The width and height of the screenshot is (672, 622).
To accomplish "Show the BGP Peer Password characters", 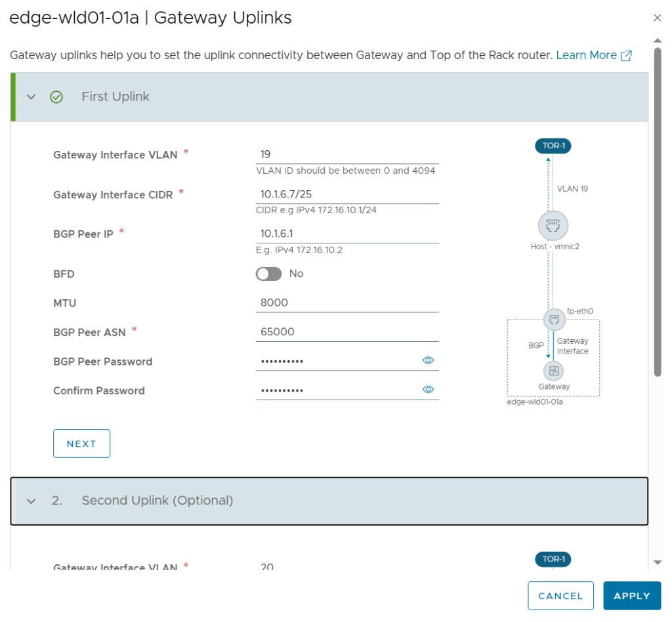I will click(428, 360).
